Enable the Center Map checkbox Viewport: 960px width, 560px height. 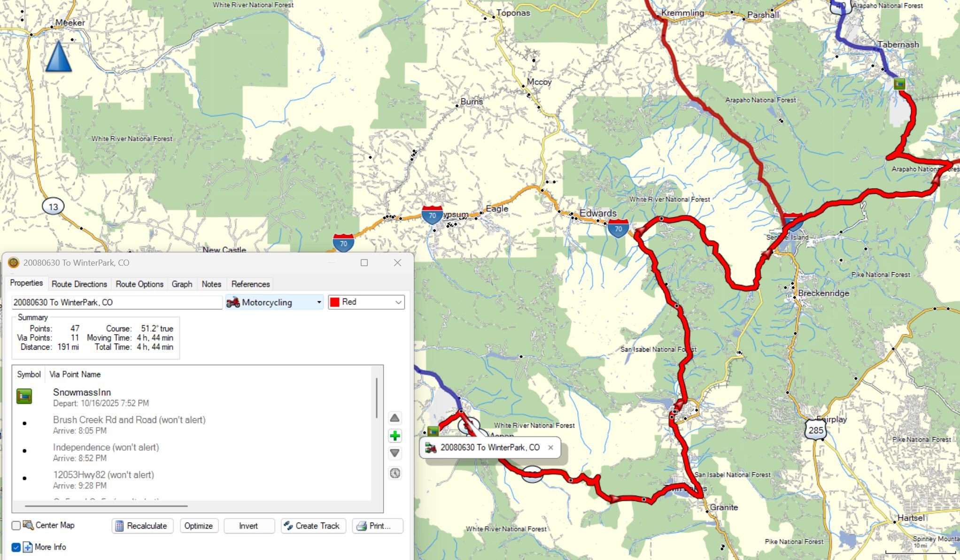click(16, 525)
